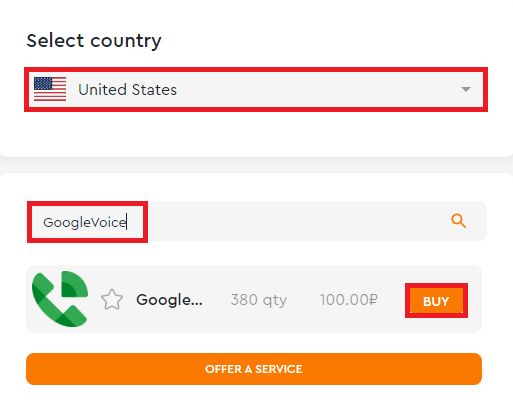Open the United States country dropdown
This screenshot has width=513, height=414.
[256, 89]
